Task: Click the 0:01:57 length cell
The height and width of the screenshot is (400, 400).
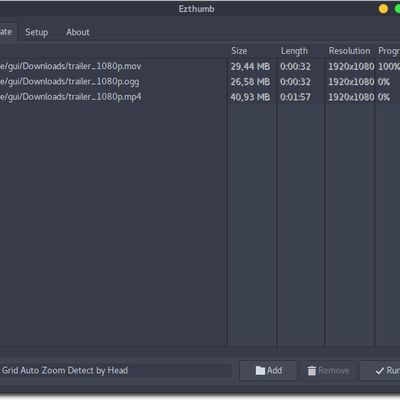Action: (295, 97)
